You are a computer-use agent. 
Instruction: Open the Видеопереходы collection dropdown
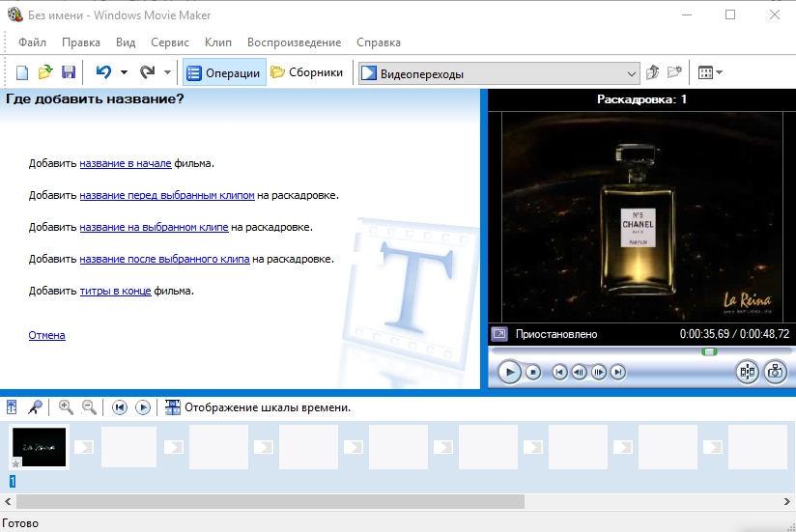[499, 73]
